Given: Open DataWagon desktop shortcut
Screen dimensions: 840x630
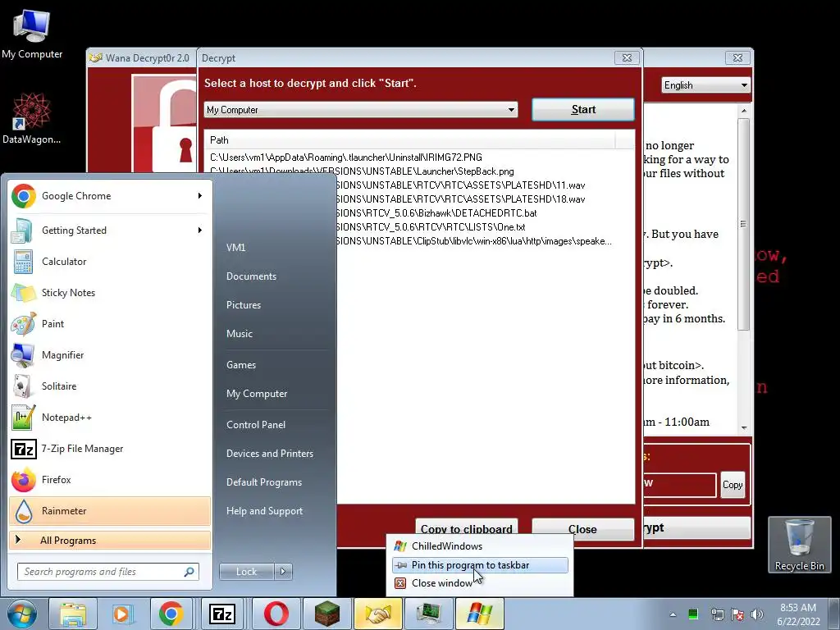Looking at the screenshot, I should (32, 118).
